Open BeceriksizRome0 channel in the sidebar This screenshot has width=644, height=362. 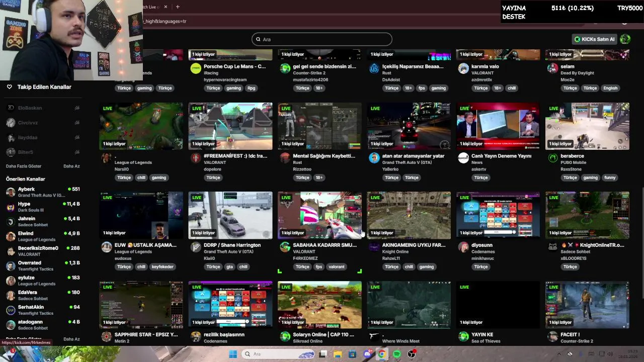[43, 251]
